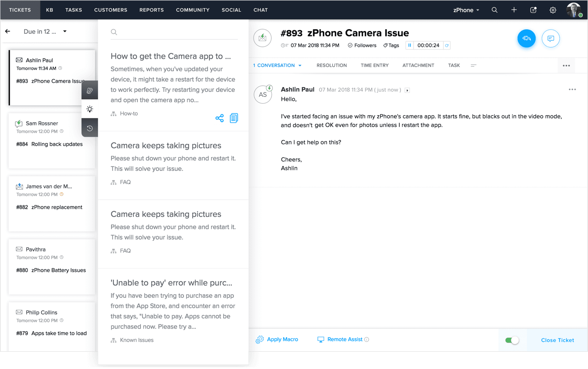Open the Attachment tab
588x369 pixels.
418,65
